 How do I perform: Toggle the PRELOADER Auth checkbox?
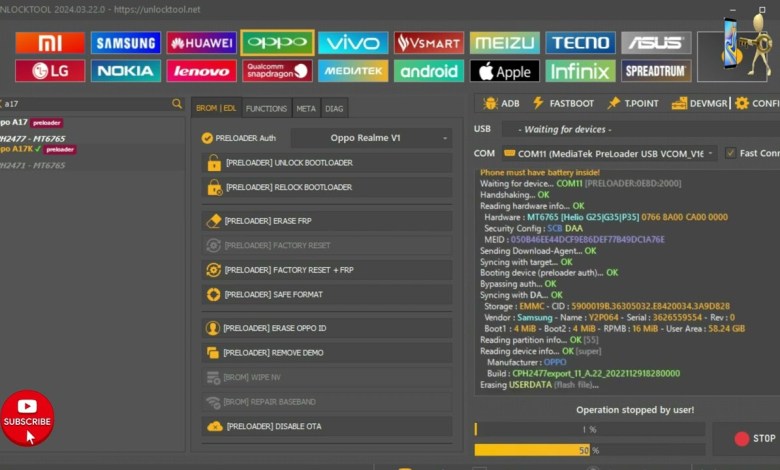[x=207, y=138]
